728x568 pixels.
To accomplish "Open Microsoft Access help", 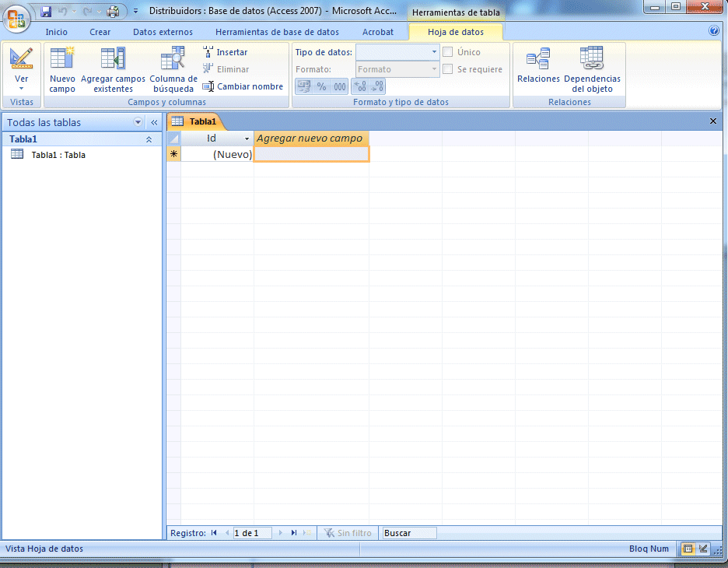I will 714,30.
